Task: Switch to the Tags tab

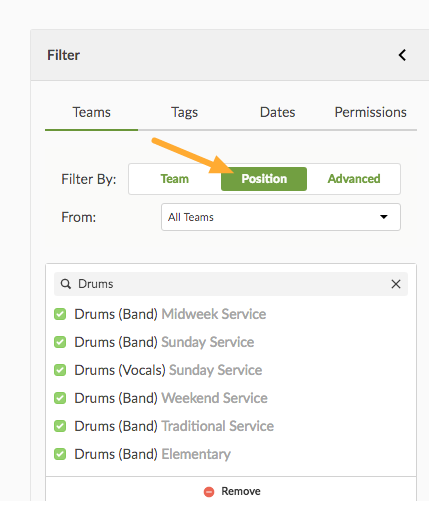Action: 184,112
